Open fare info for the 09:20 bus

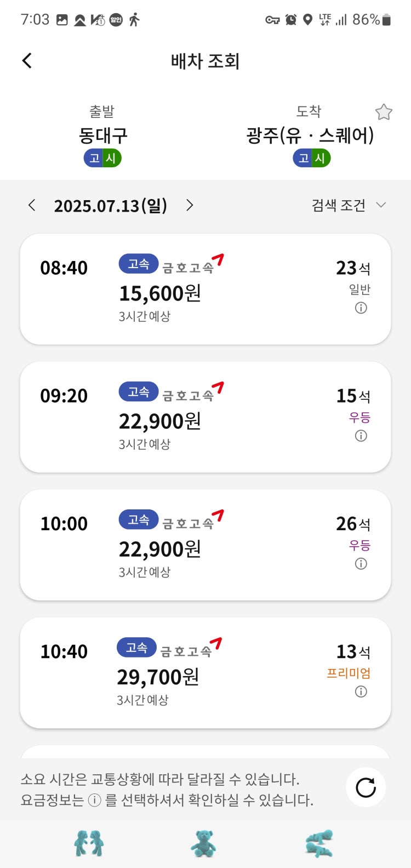click(361, 435)
